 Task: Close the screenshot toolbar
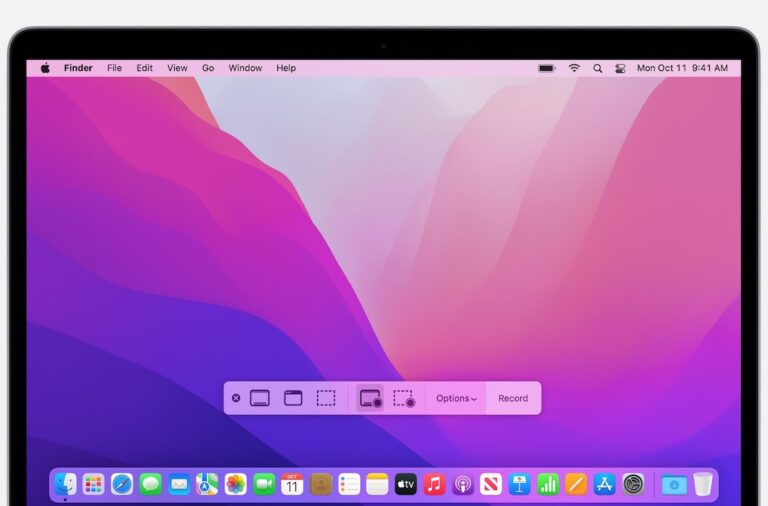(x=236, y=398)
